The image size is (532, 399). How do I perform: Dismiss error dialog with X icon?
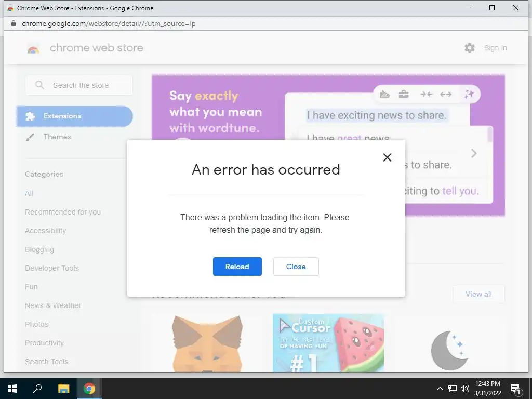[387, 157]
